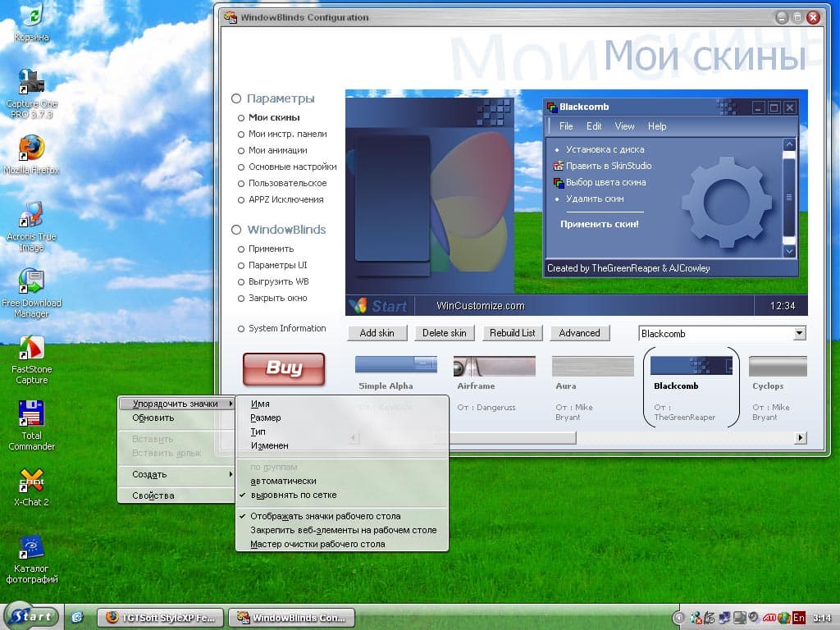840x630 pixels.
Task: Select the WindowBlinds section radio button
Action: pyautogui.click(x=236, y=230)
